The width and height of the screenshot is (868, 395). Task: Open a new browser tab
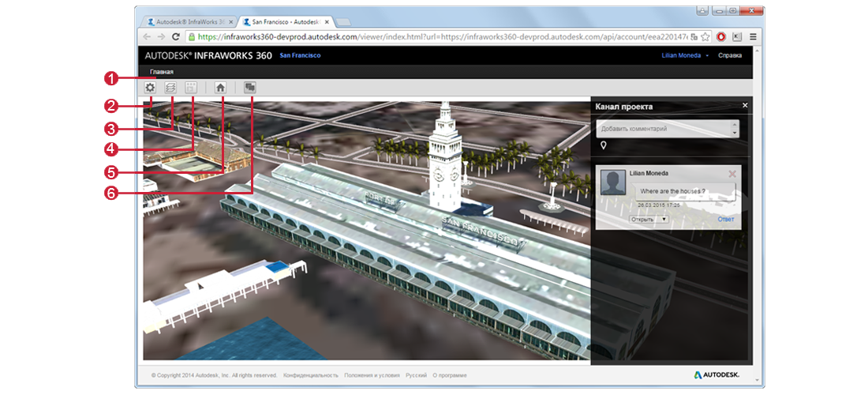point(344,22)
